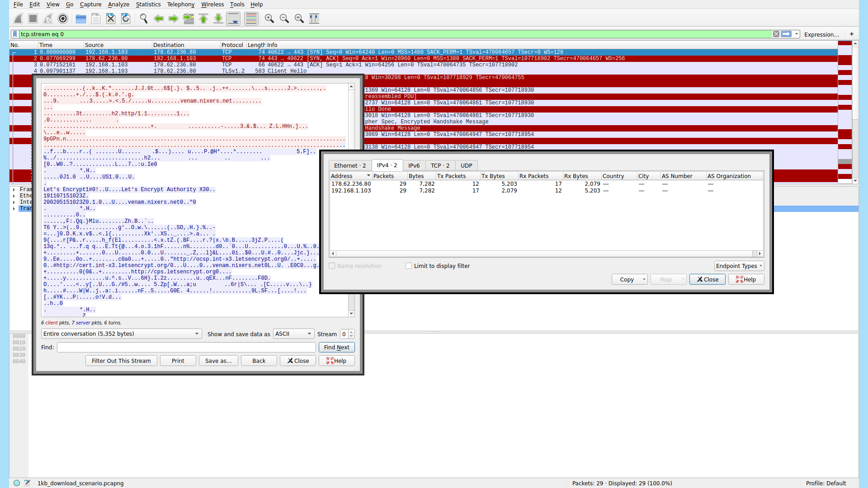This screenshot has height=488, width=868.
Task: Save the capture file icon
Action: [96, 19]
